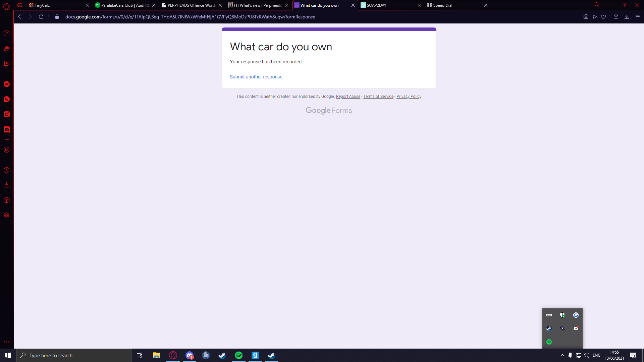Image resolution: width=644 pixels, height=362 pixels.
Task: Open the Easy Setup menu icon
Action: 637,17
